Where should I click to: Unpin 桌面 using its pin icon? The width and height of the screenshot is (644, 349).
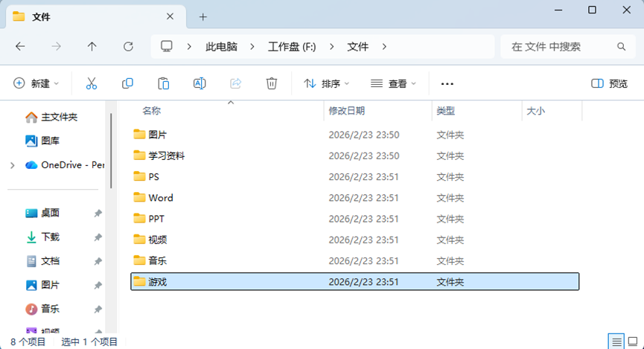point(98,214)
